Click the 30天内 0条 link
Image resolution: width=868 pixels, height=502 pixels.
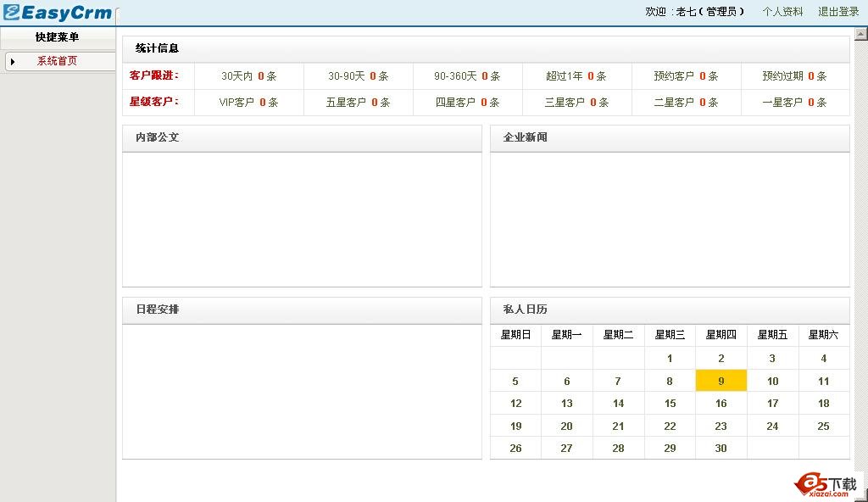tap(248, 75)
